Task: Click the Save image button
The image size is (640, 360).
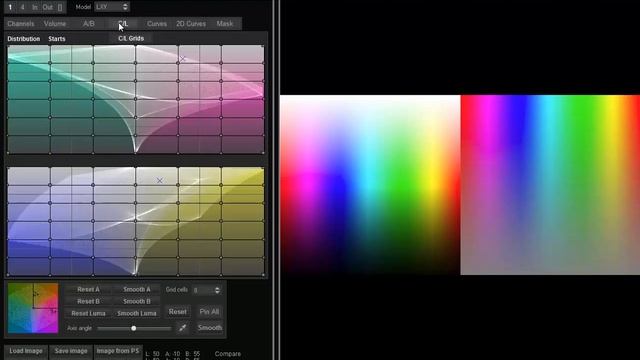Action: [x=71, y=351]
